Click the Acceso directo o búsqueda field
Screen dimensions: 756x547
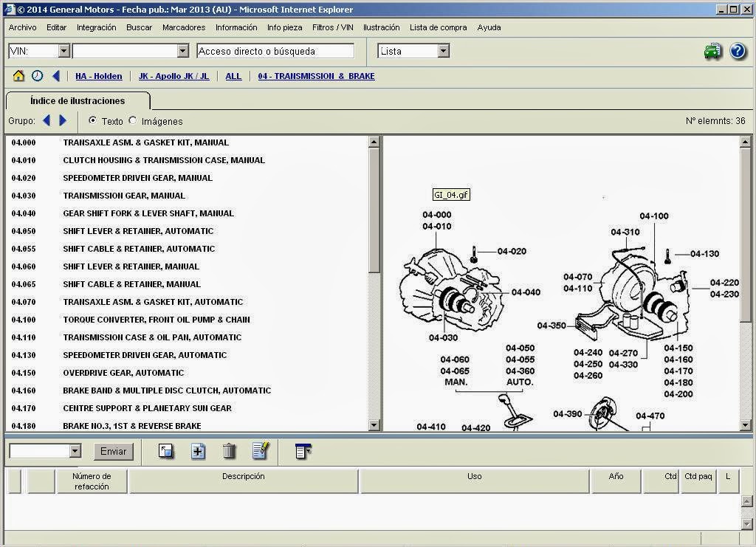pyautogui.click(x=275, y=51)
